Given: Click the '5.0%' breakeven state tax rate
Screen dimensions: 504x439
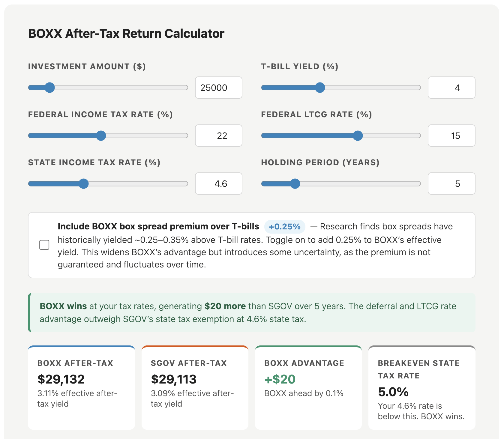Looking at the screenshot, I should click(x=393, y=392).
